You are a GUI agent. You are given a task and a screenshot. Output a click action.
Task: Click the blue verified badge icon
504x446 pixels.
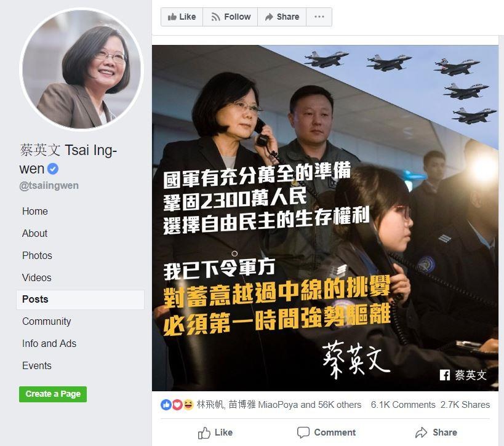[53, 169]
